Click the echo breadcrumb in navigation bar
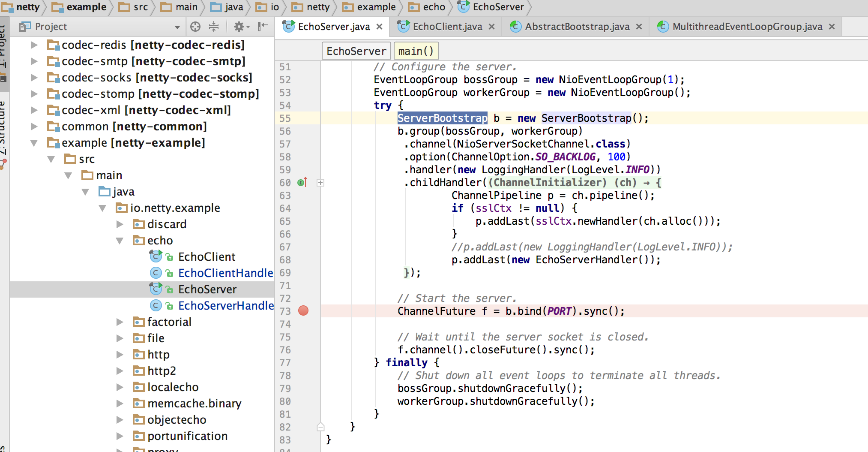868x452 pixels. 427,7
